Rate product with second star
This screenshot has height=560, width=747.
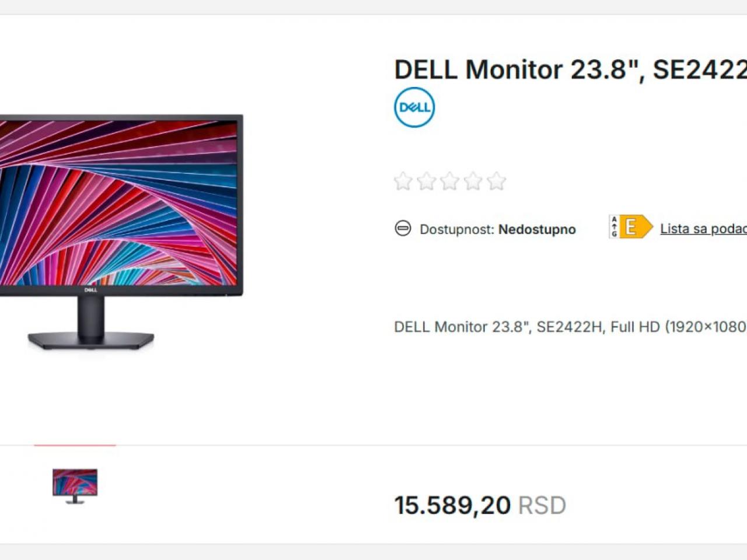pos(427,181)
